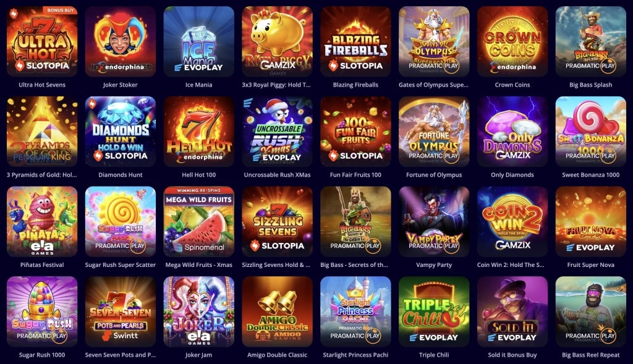Open Uncrossable Rush XMas tile

point(277,132)
